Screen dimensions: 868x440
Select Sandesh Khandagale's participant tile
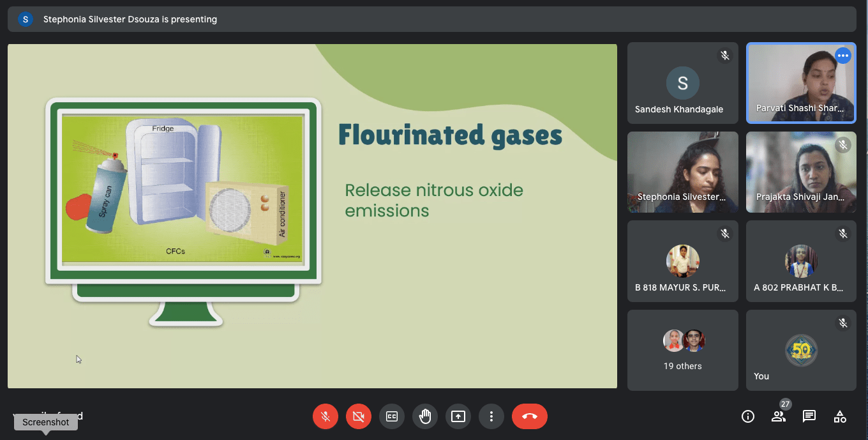(682, 82)
